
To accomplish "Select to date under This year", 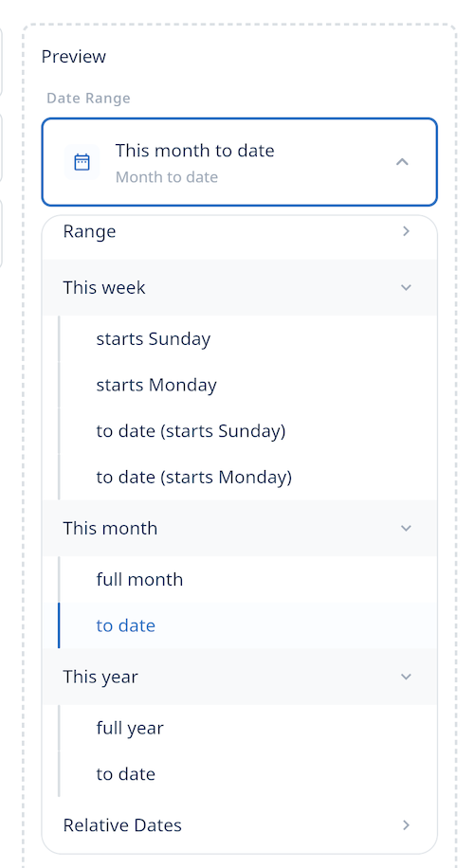I will (247, 774).
